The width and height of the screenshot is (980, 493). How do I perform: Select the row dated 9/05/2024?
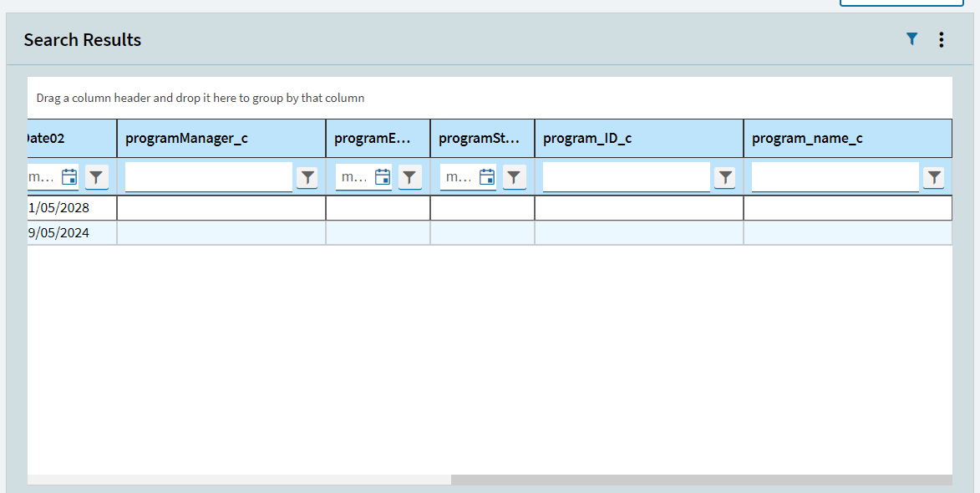point(490,232)
